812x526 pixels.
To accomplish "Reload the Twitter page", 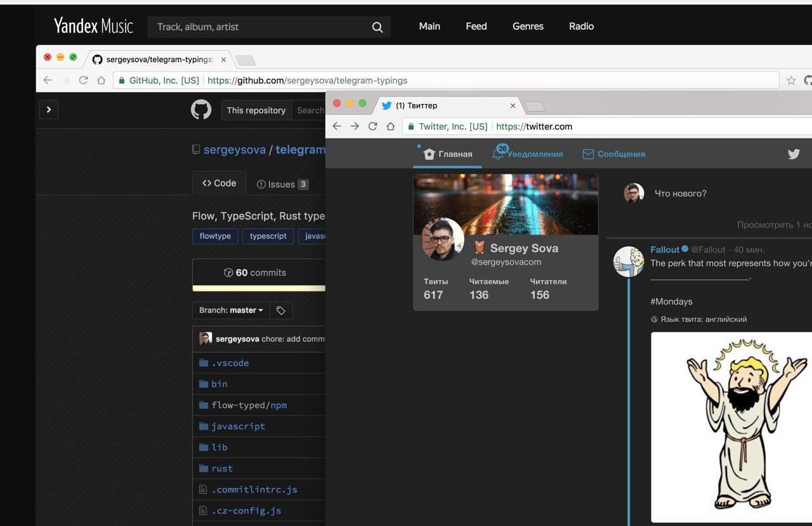I will 372,126.
